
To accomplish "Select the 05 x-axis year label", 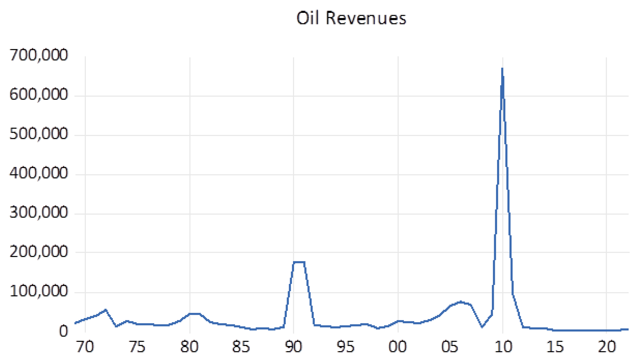I will click(x=450, y=347).
